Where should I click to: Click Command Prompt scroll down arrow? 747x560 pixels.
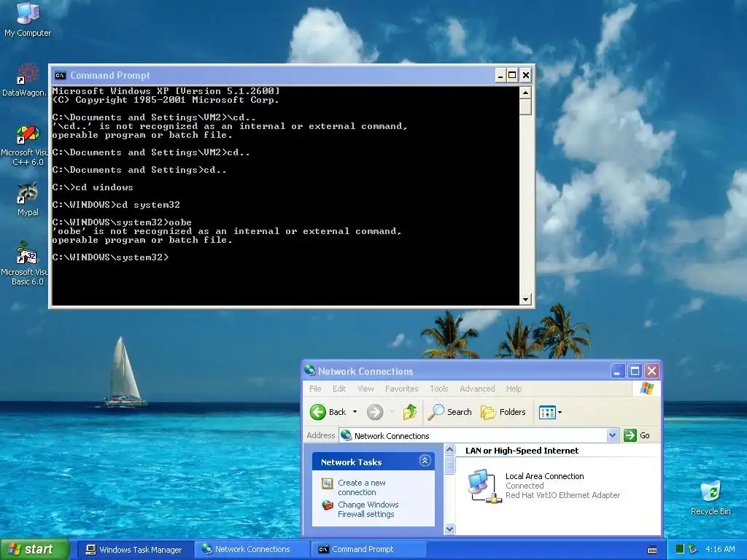pyautogui.click(x=525, y=300)
